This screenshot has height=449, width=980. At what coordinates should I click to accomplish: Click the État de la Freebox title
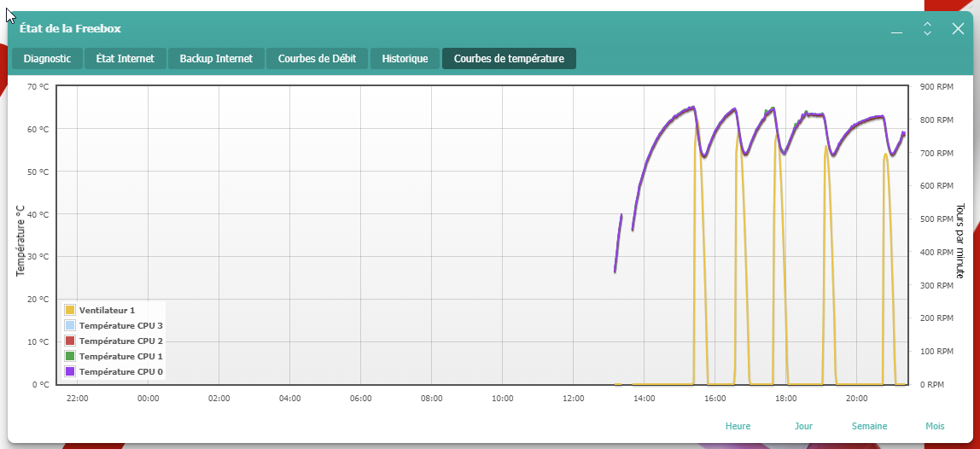pos(71,28)
